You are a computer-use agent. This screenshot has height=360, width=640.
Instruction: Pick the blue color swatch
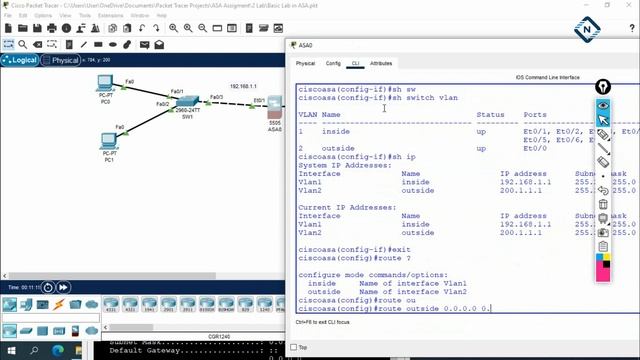[x=600, y=257]
